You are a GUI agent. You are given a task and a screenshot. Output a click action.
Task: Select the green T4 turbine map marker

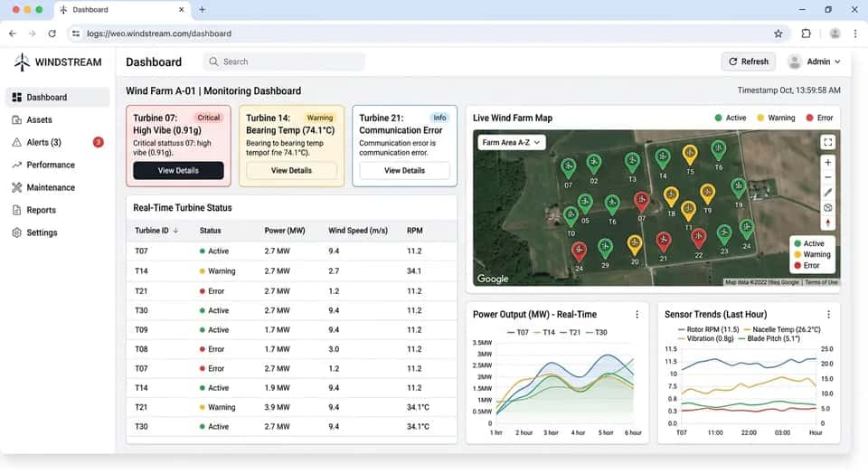click(x=663, y=159)
